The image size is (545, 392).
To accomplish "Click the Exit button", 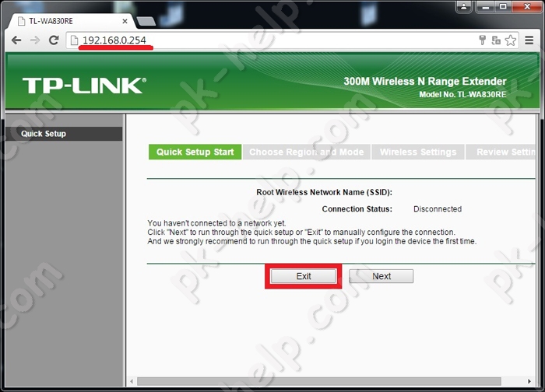I will 304,276.
